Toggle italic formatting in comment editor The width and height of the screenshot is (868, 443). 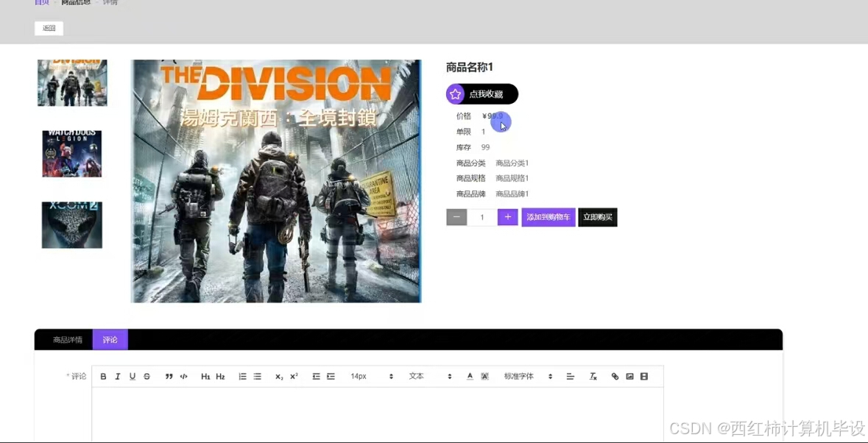(117, 377)
